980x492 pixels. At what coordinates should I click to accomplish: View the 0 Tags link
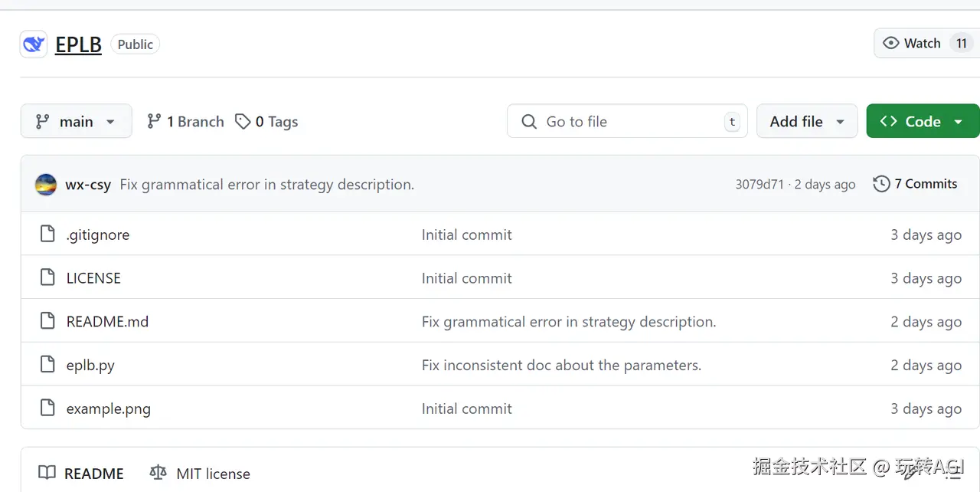pyautogui.click(x=266, y=122)
